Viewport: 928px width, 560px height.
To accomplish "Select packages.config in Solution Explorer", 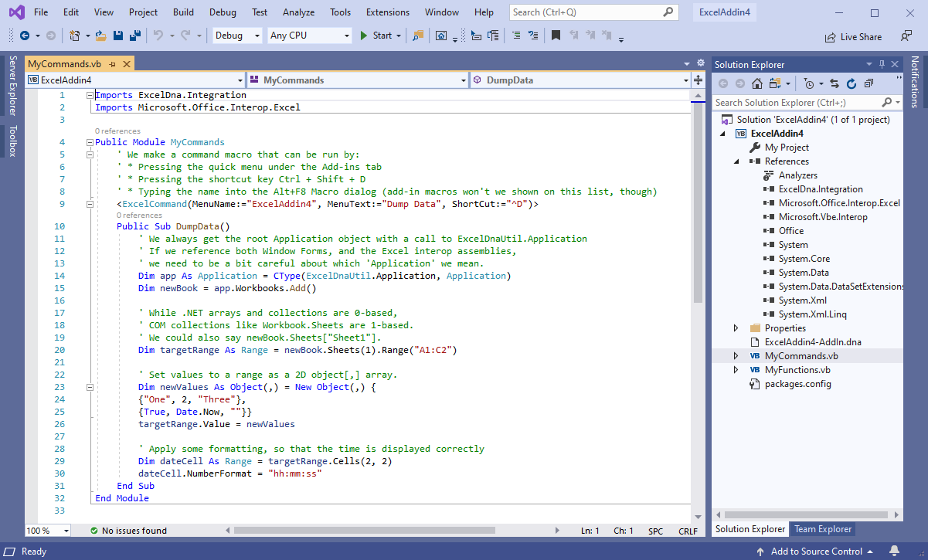I will tap(797, 384).
